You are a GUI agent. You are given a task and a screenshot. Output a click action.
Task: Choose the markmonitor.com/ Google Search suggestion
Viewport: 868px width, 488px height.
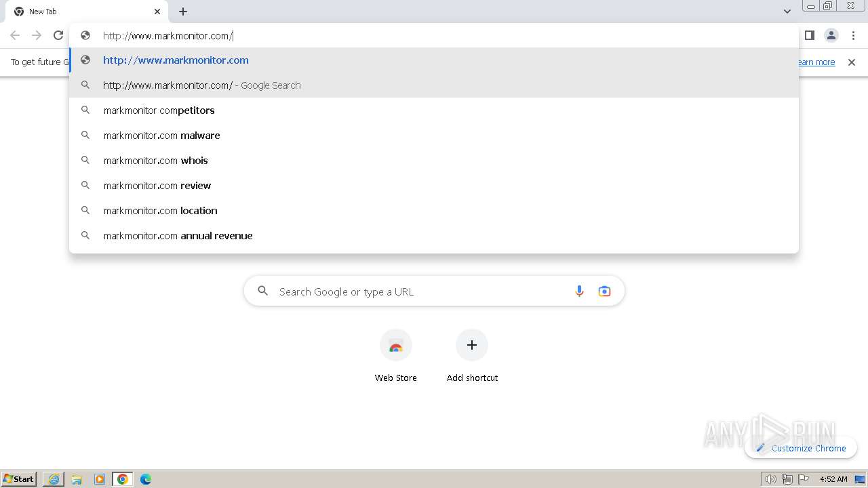pyautogui.click(x=434, y=85)
